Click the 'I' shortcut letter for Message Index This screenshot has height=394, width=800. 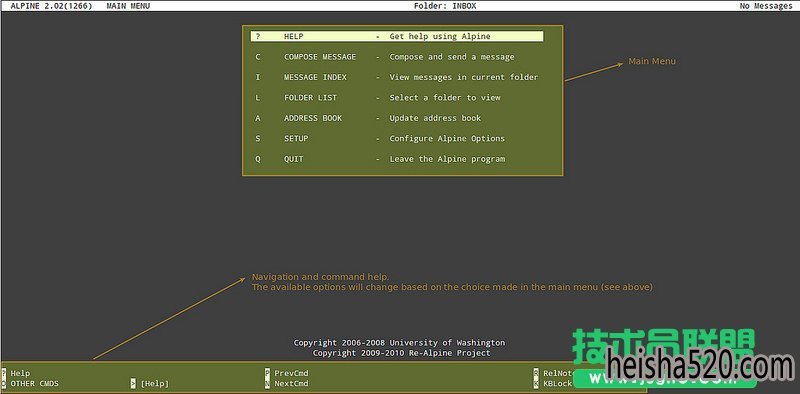click(258, 78)
